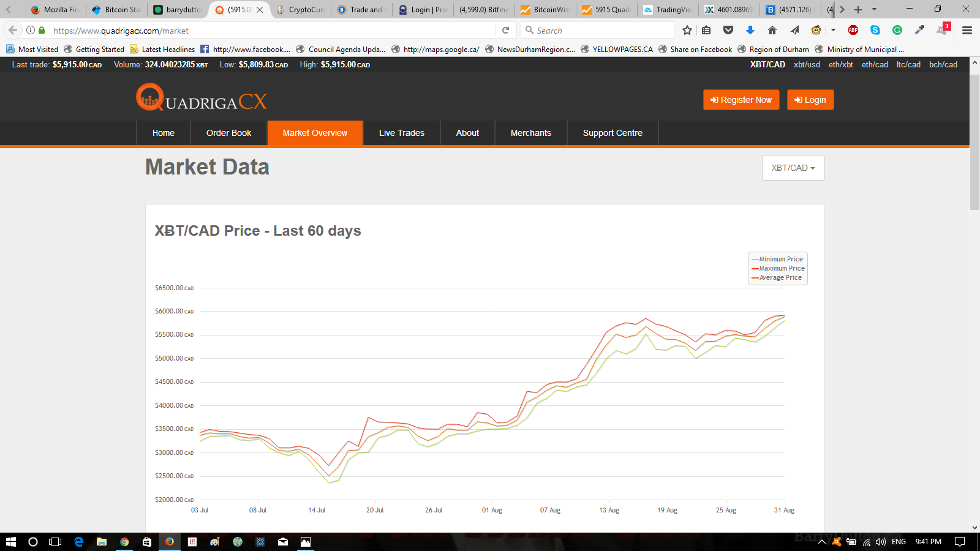Toggle the Minimum Price legend entry
The height and width of the screenshot is (551, 980).
pyautogui.click(x=777, y=259)
